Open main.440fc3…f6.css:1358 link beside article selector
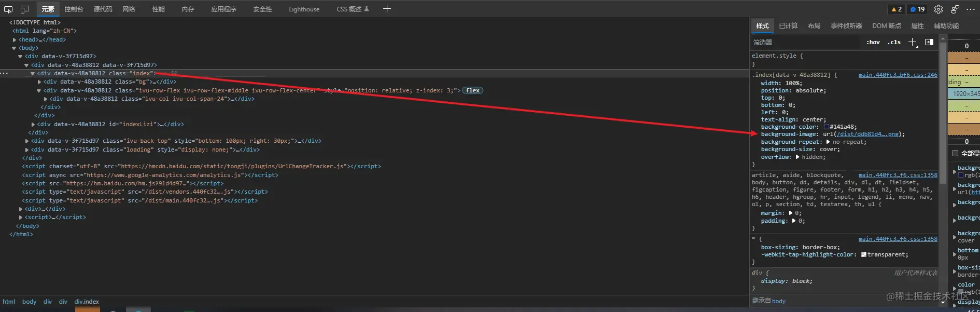The image size is (980, 312). [x=898, y=175]
